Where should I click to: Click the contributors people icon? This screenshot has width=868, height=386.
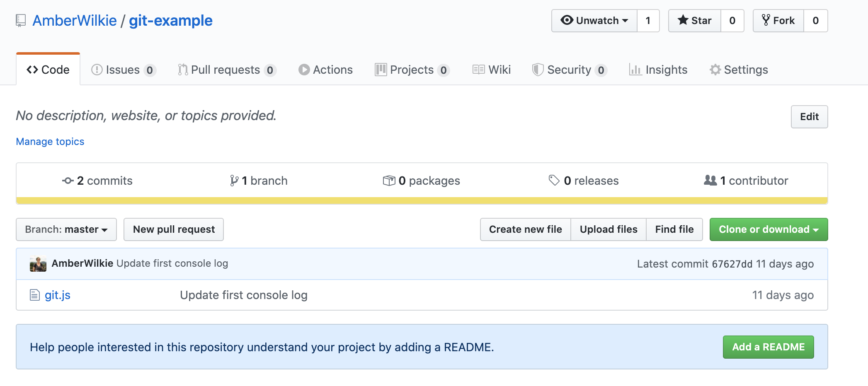tap(710, 181)
